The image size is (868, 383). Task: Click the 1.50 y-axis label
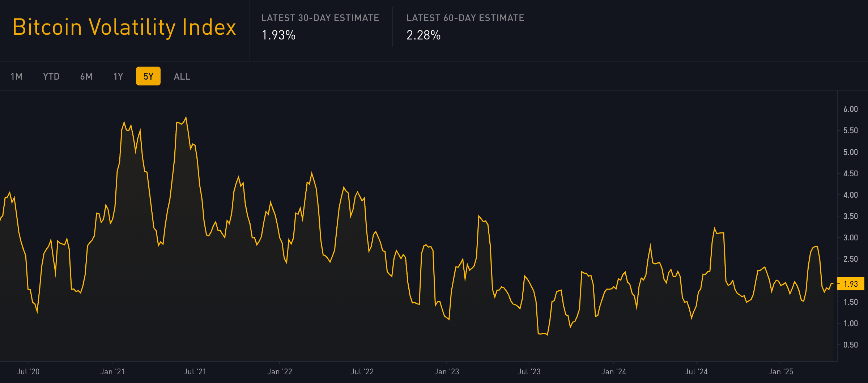[851, 302]
